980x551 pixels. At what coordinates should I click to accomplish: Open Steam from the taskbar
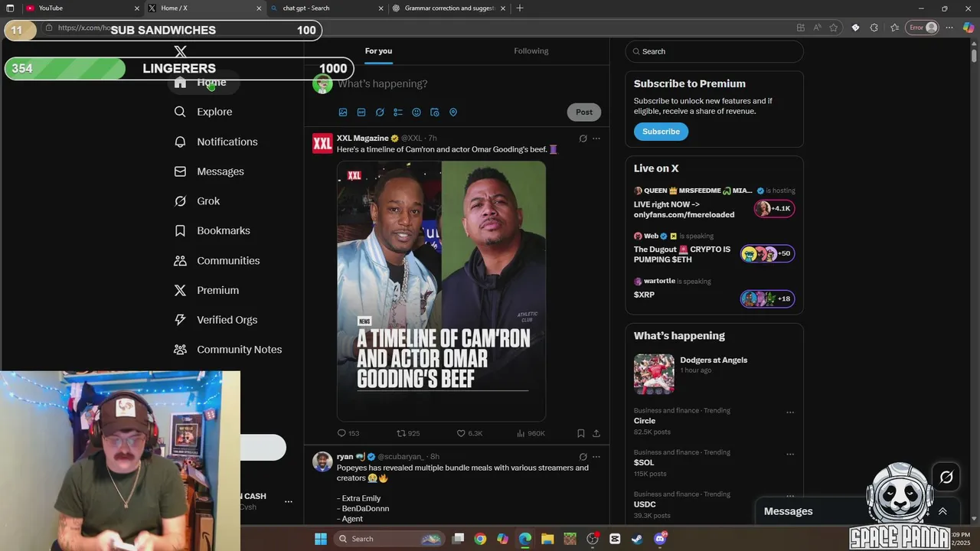(x=637, y=539)
